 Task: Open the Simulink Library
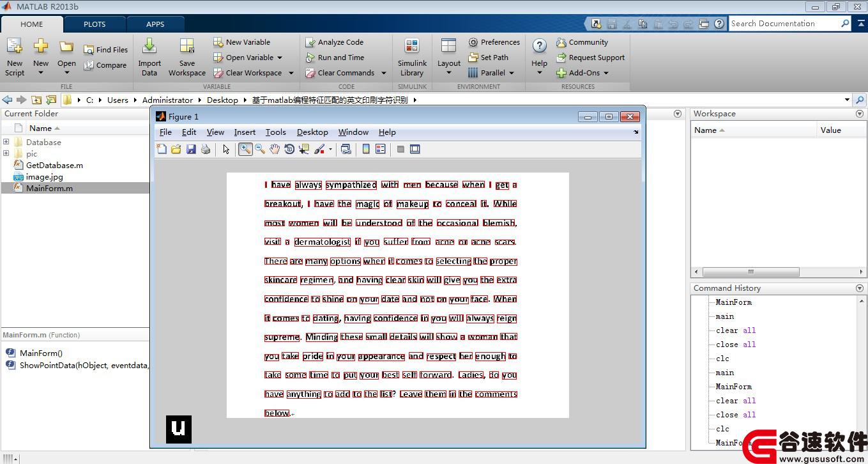click(x=412, y=57)
